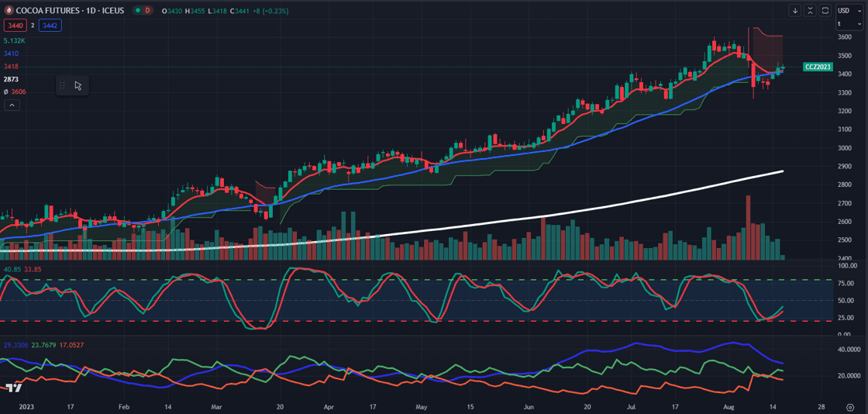Viewport: 868px width, 414px height.
Task: Open chart settings gear at bottom right
Action: coord(849,407)
